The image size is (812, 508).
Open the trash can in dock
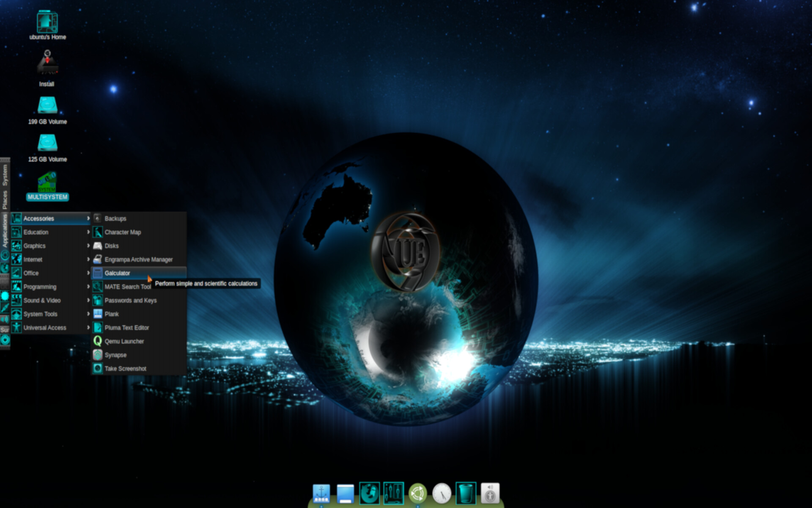click(466, 493)
